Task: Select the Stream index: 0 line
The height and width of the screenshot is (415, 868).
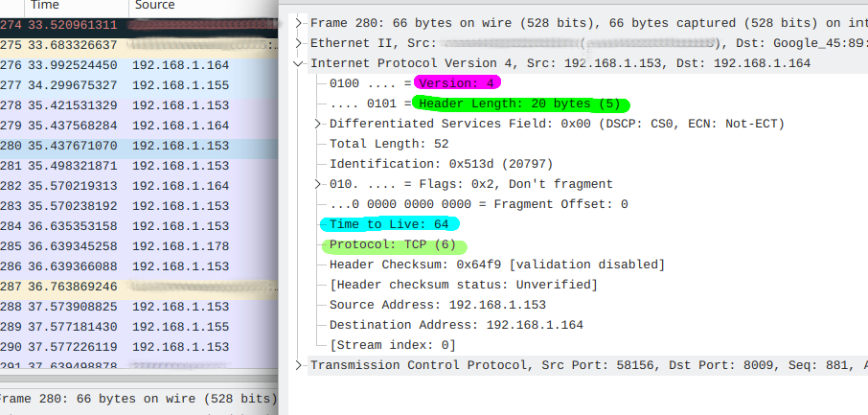Action: [x=393, y=345]
